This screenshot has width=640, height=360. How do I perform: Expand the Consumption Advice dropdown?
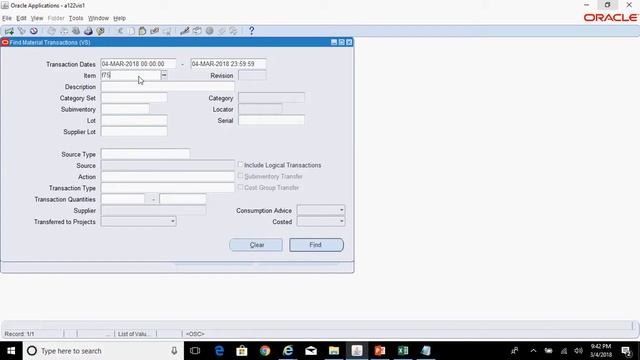coord(341,210)
